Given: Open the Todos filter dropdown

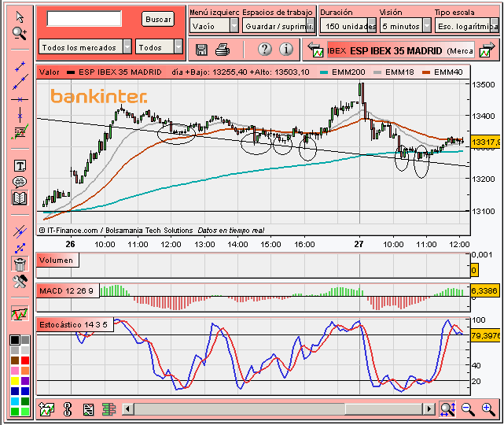Looking at the screenshot, I should coord(159,47).
